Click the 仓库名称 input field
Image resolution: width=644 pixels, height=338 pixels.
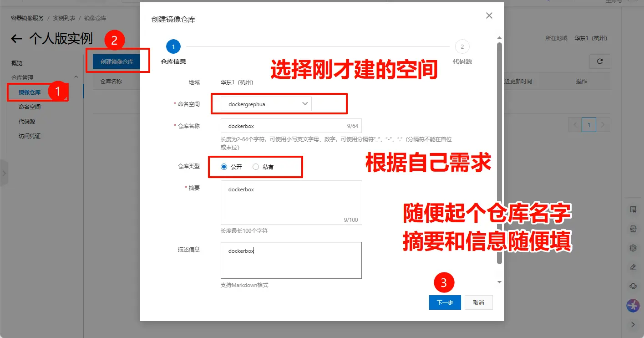point(291,126)
